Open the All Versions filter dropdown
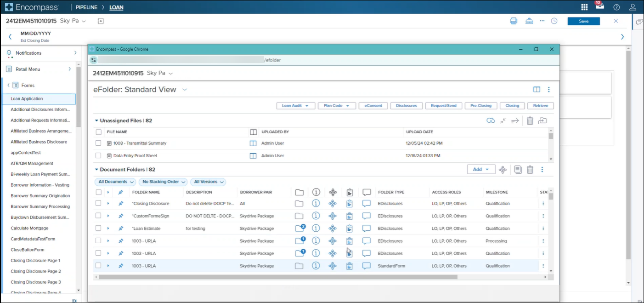 [208, 182]
